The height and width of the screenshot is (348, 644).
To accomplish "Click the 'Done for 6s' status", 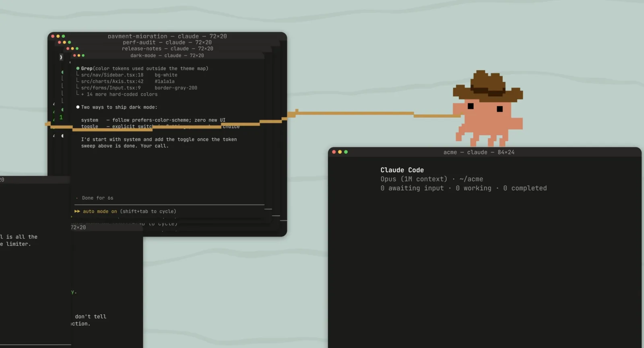I will (97, 198).
